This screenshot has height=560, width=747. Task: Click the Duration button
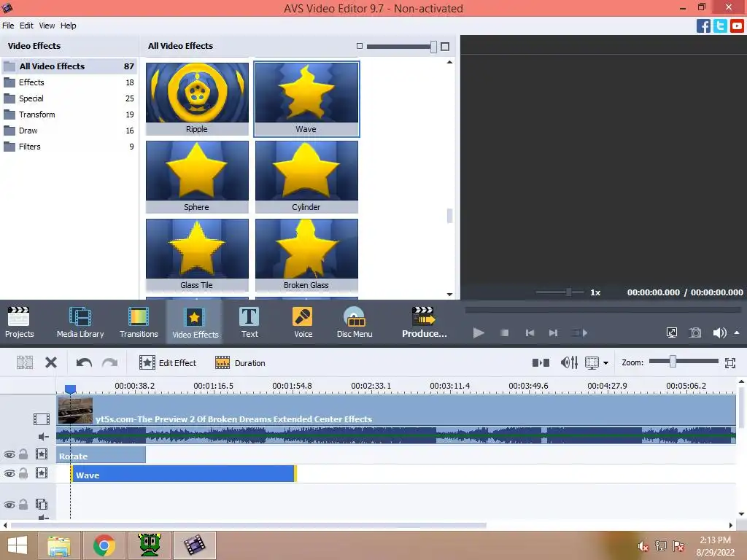[240, 363]
